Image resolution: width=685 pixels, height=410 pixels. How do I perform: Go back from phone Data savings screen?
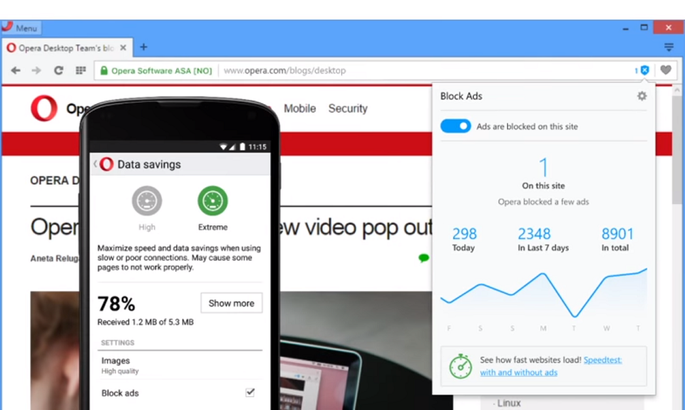95,164
